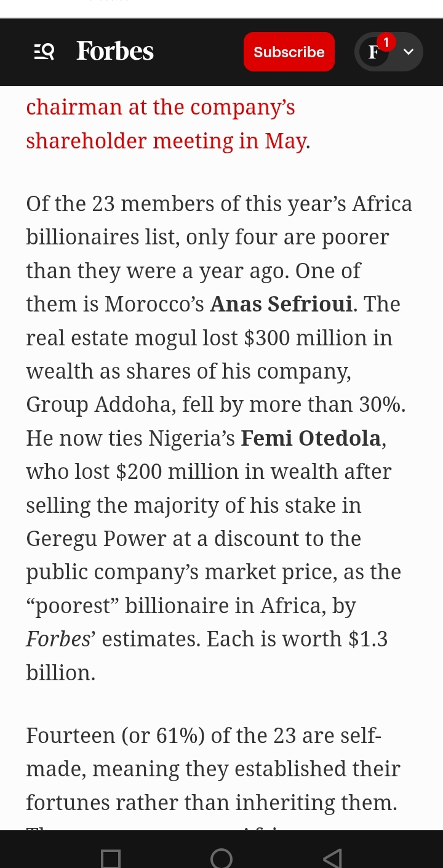Open Android recent apps square
Viewport: 443px width, 868px height.
111,858
